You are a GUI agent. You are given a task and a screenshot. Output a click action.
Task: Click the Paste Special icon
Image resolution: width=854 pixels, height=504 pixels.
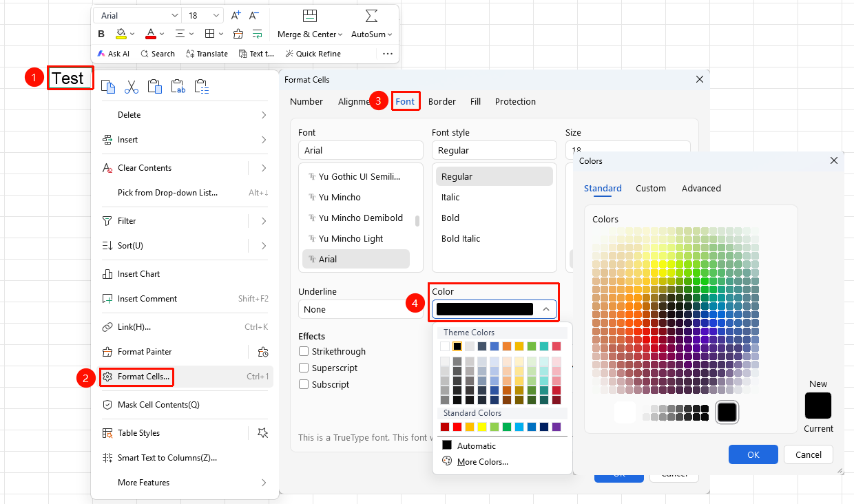[201, 87]
